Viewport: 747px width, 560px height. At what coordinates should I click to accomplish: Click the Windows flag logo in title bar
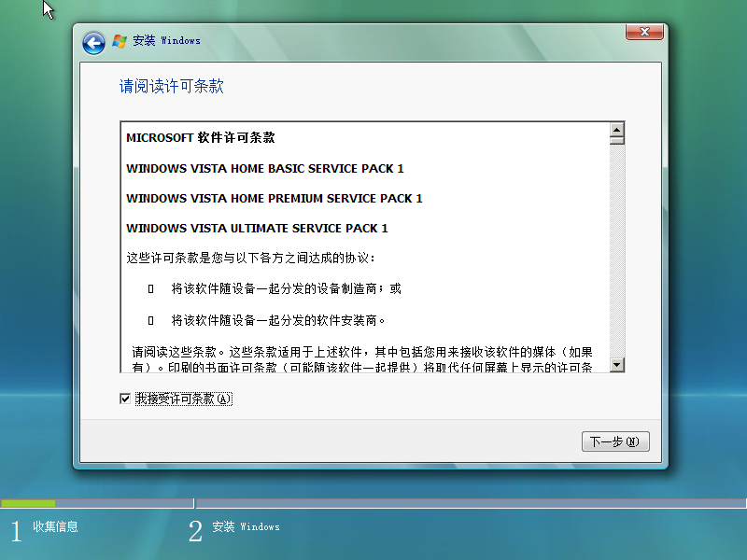(120, 41)
